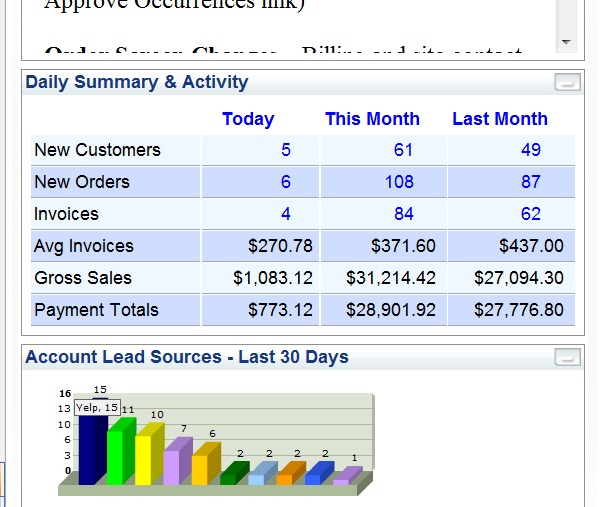Open today's New Orders count of 6
The height and width of the screenshot is (507, 600).
[x=286, y=182]
